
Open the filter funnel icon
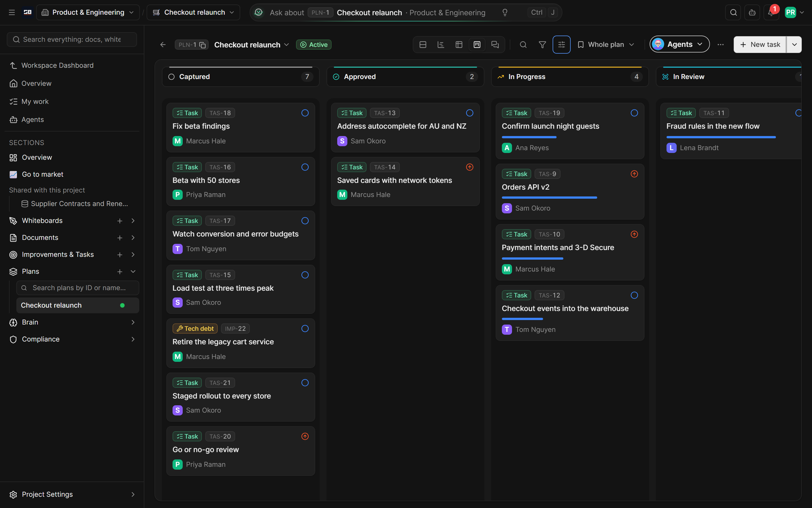[x=542, y=45]
